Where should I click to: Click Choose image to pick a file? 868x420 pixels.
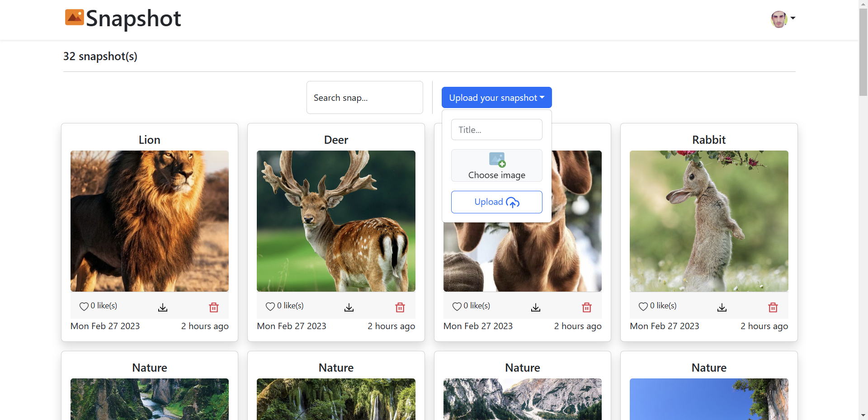[496, 165]
